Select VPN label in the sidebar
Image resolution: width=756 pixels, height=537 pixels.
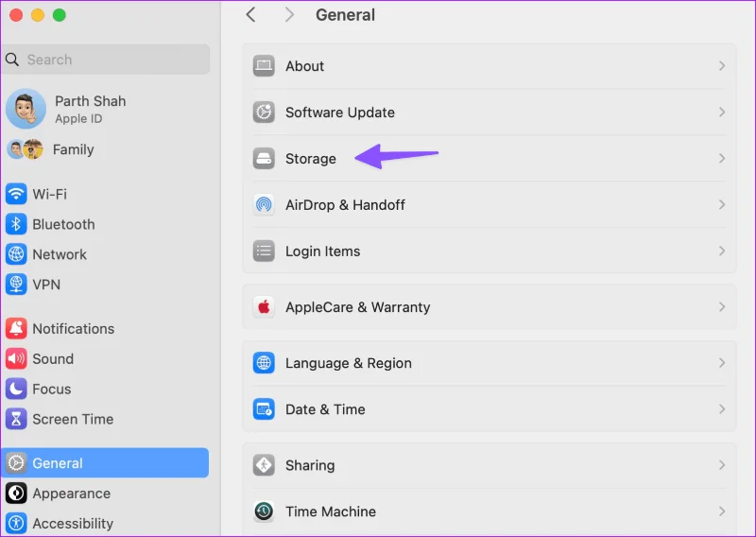tap(46, 285)
